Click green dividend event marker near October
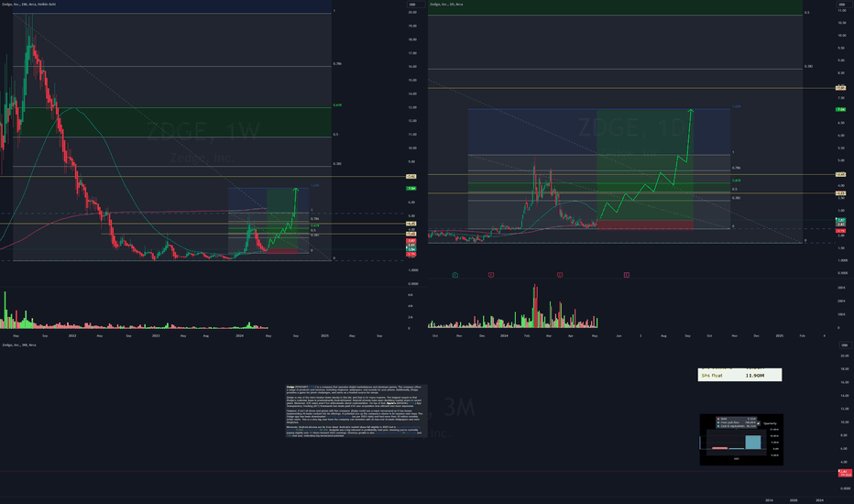Image resolution: width=854 pixels, height=504 pixels. pos(455,275)
